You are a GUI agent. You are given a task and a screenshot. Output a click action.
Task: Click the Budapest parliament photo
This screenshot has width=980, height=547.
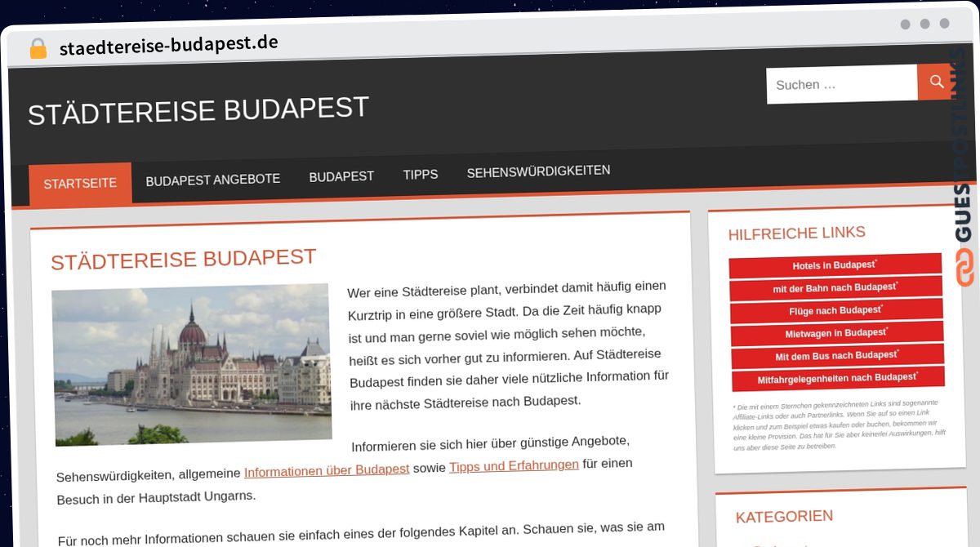[x=192, y=364]
